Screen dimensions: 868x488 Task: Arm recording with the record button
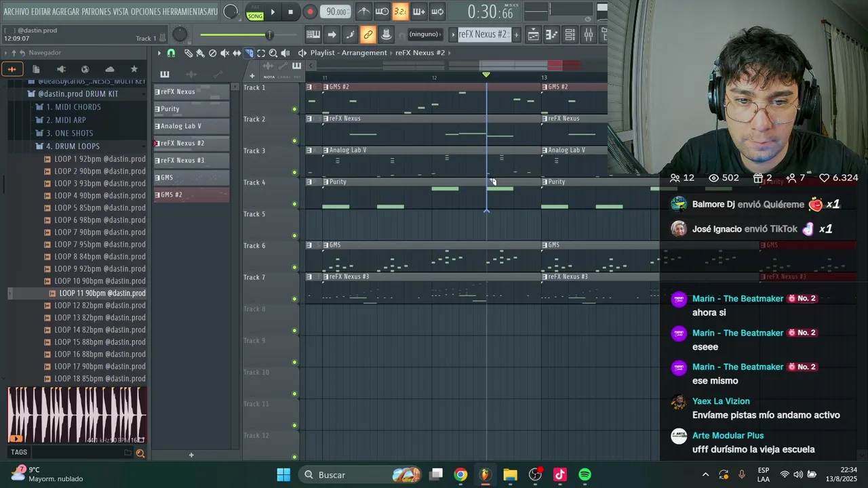click(x=309, y=12)
